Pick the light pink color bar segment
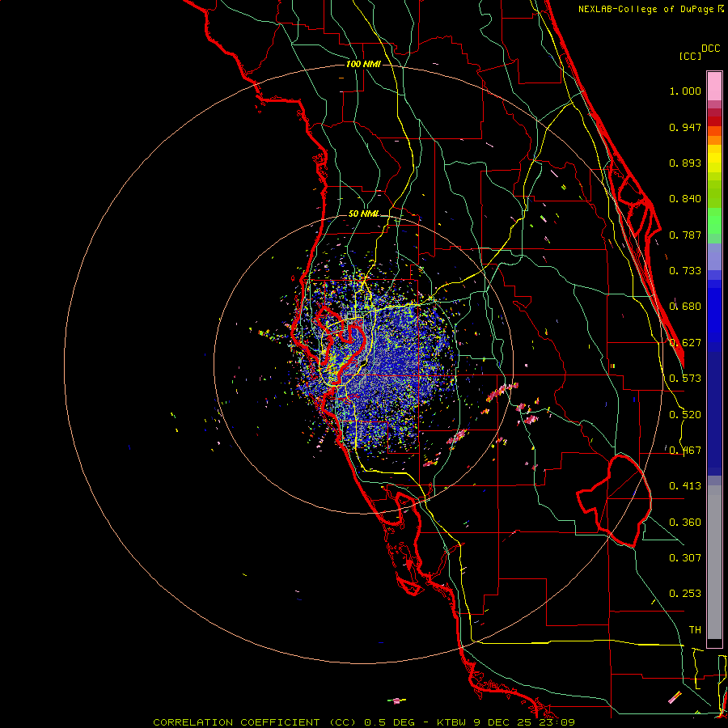Image resolution: width=728 pixels, height=728 pixels. pos(714,87)
